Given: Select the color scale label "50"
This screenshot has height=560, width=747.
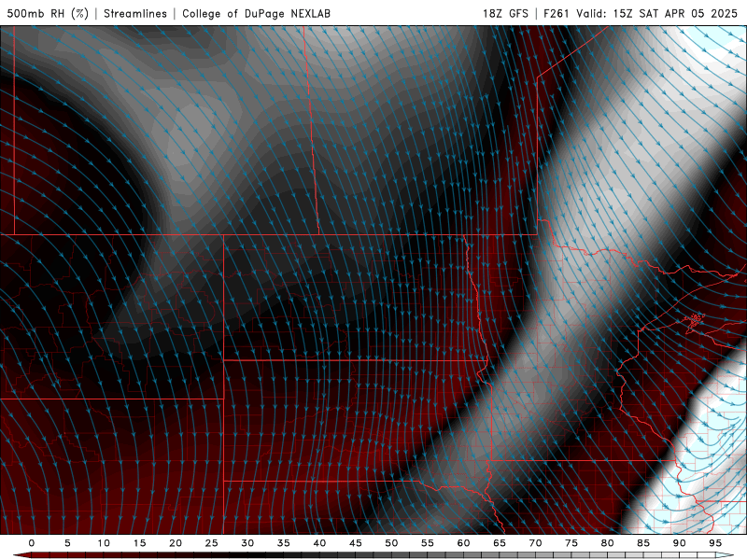Looking at the screenshot, I should click(391, 543).
